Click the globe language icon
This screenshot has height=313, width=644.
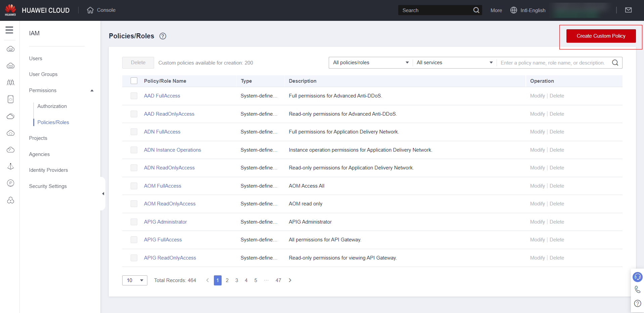[513, 10]
